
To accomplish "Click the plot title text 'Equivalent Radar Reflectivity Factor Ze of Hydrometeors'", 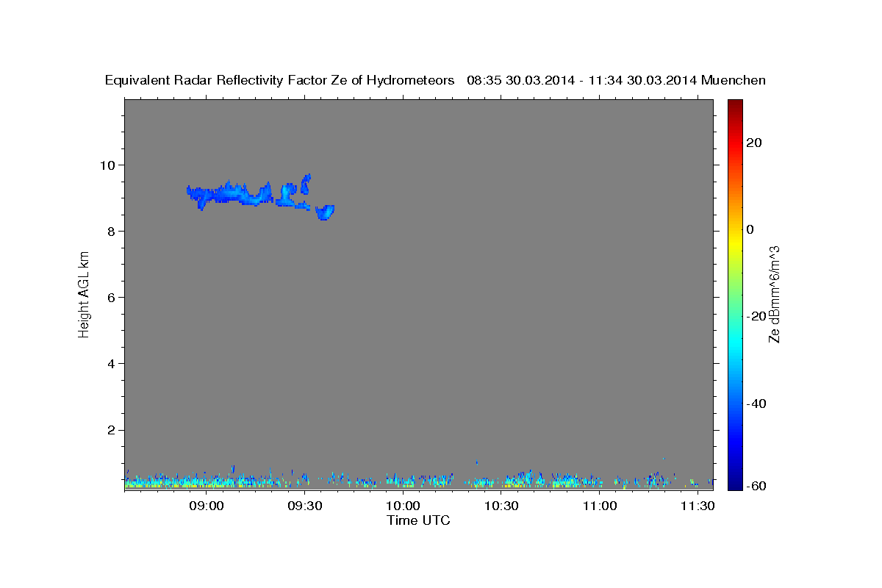I will click(279, 81).
